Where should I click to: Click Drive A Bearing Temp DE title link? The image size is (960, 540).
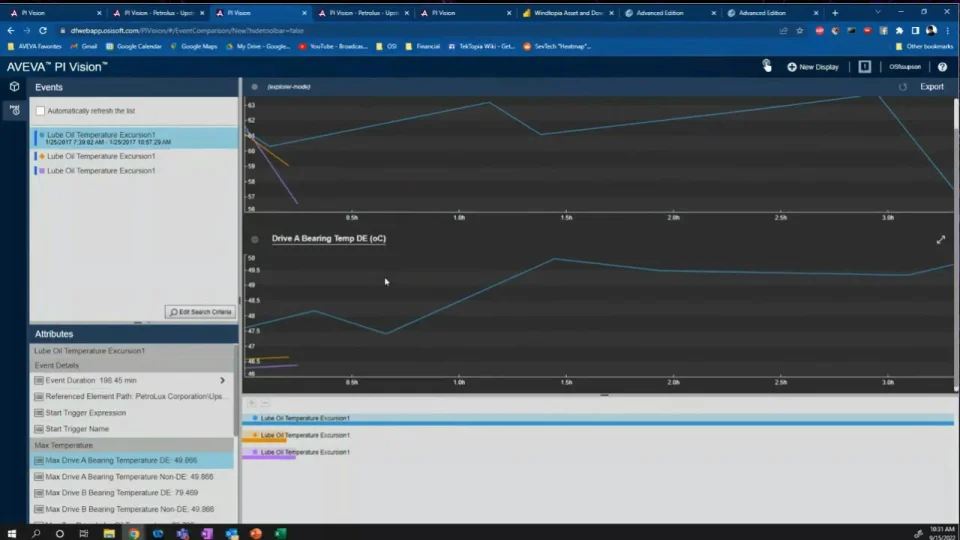[329, 238]
